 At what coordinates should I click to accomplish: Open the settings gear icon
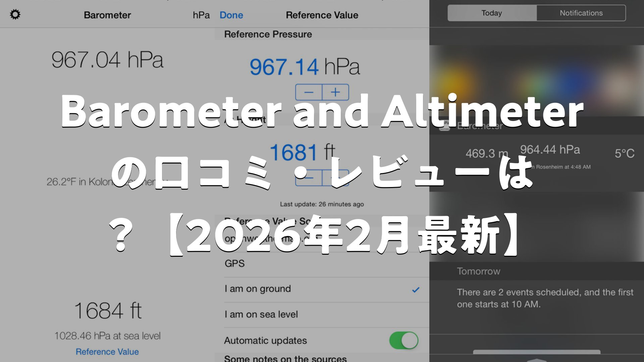[15, 14]
